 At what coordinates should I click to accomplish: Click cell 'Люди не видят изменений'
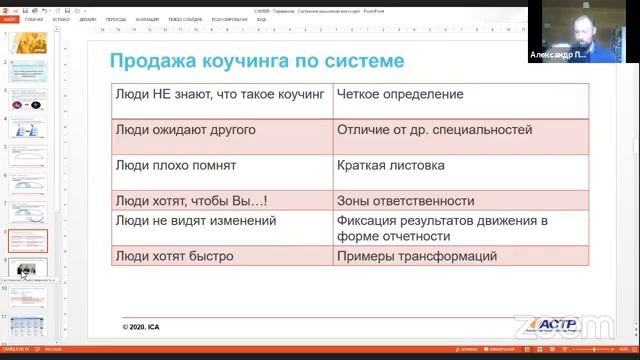point(222,228)
